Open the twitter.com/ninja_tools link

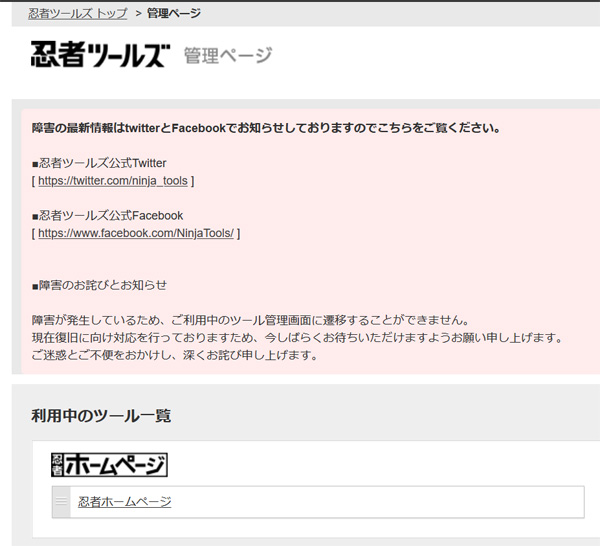tap(113, 181)
